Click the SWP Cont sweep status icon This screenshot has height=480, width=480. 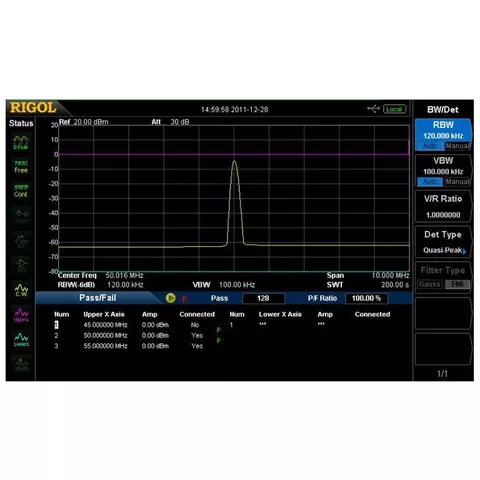(21, 191)
